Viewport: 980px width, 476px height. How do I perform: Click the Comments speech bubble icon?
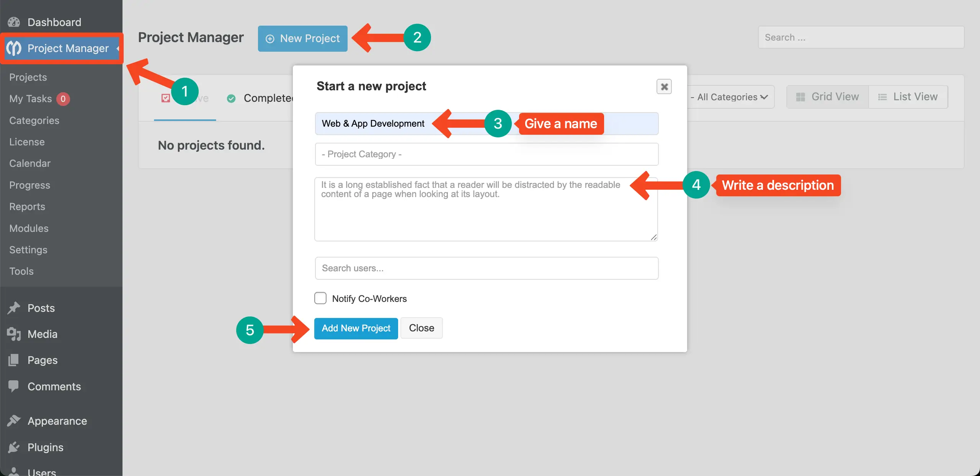14,386
